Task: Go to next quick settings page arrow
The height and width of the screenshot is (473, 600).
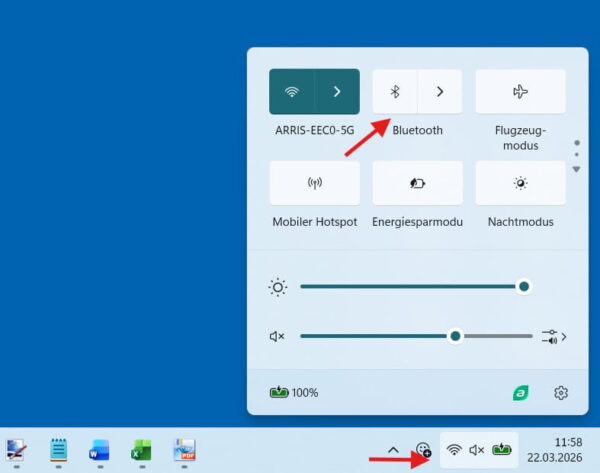Action: pos(576,169)
